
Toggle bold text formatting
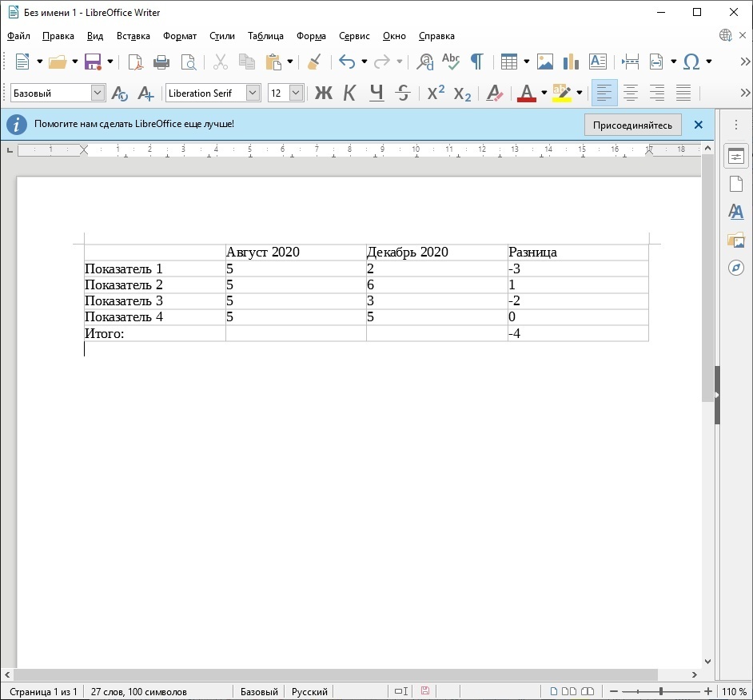(x=323, y=93)
